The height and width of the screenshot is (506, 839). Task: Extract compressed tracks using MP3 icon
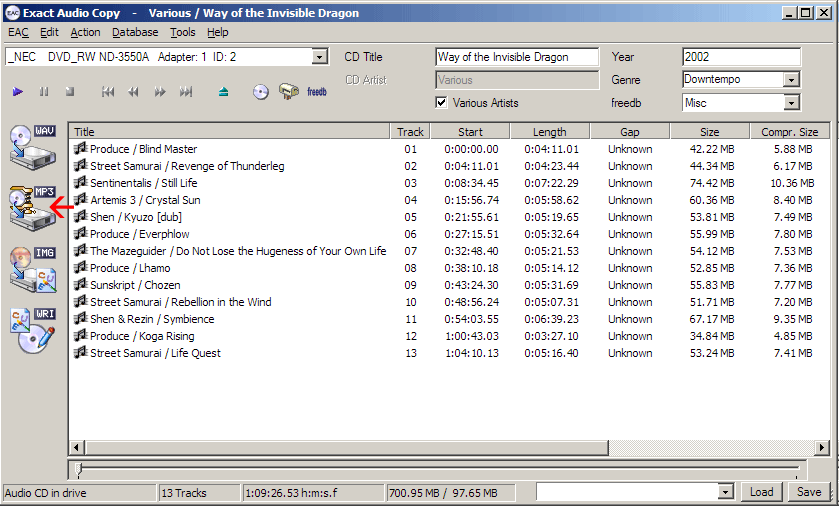coord(33,208)
